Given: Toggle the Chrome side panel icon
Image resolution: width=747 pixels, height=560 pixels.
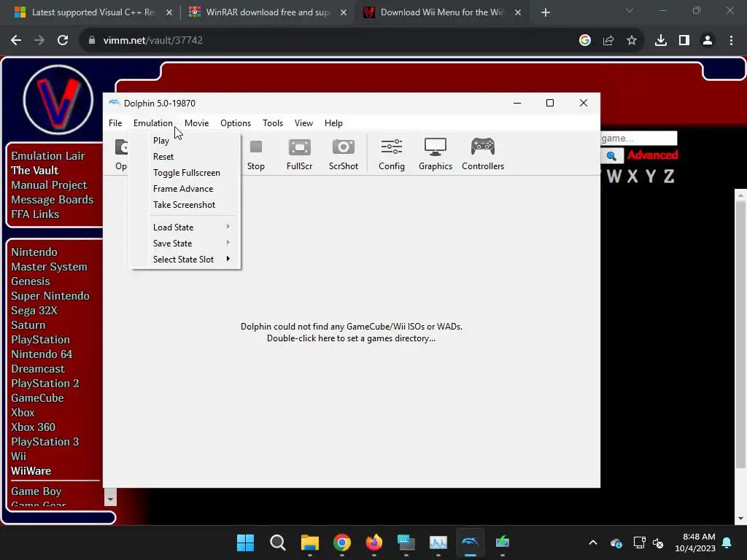Looking at the screenshot, I should [684, 41].
